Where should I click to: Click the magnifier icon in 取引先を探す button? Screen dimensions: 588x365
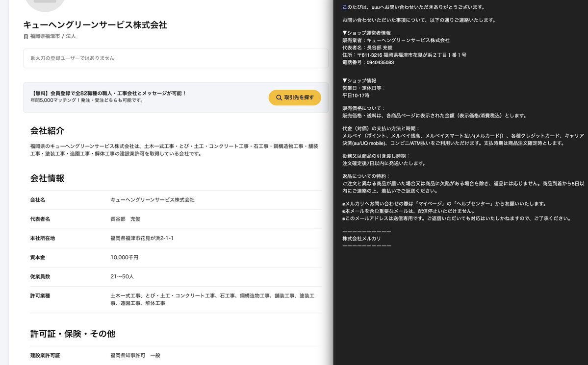[279, 97]
